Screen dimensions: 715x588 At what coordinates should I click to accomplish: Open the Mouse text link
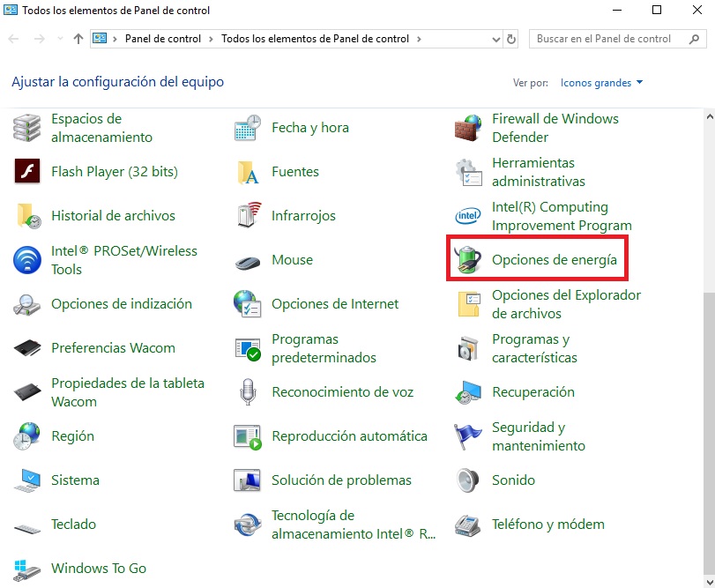pos(293,260)
